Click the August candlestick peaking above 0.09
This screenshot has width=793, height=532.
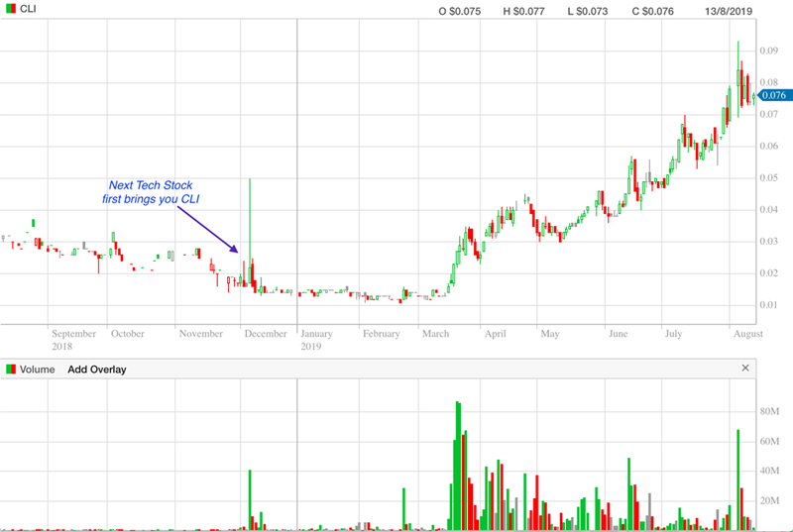(737, 79)
